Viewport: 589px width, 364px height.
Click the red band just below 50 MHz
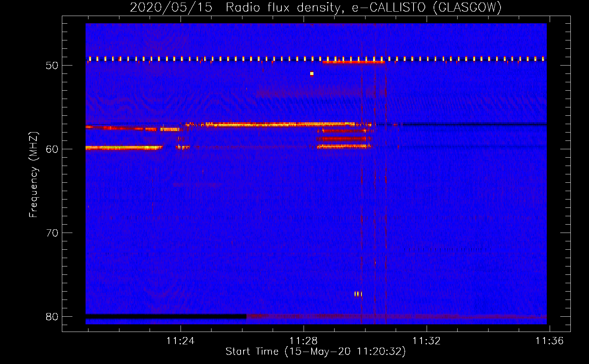click(x=353, y=62)
